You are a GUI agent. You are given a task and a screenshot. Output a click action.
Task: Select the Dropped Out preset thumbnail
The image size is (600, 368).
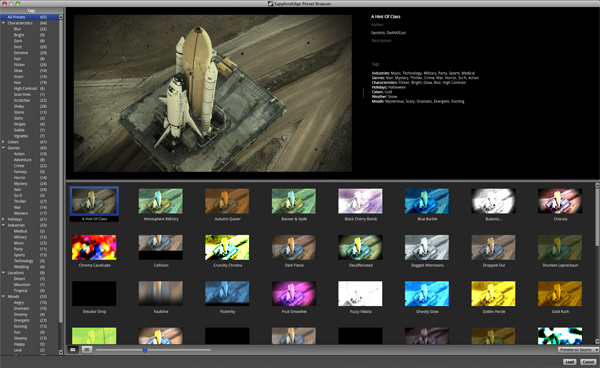point(494,248)
